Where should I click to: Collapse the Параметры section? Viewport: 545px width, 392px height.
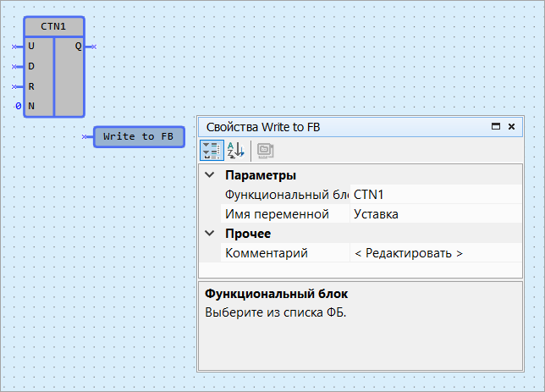[x=209, y=176]
